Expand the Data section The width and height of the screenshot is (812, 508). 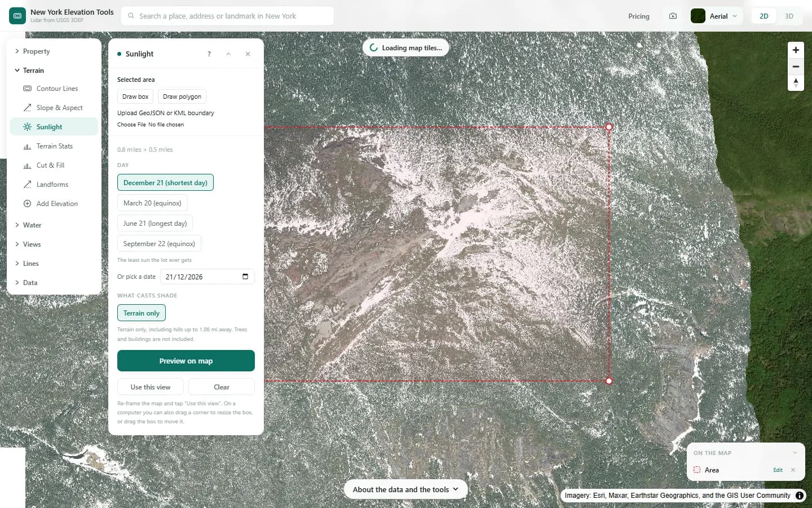click(x=54, y=283)
